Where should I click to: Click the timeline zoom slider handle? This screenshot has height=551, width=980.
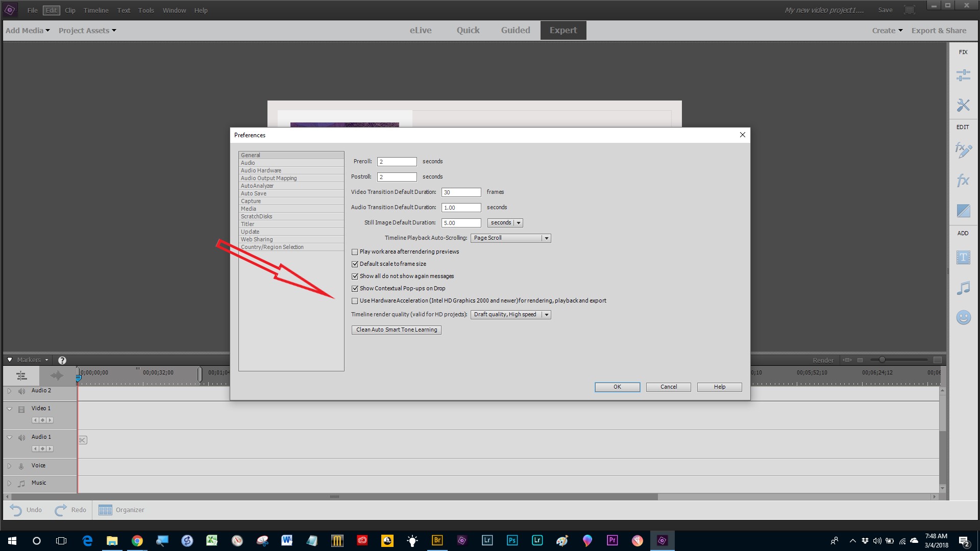coord(881,360)
